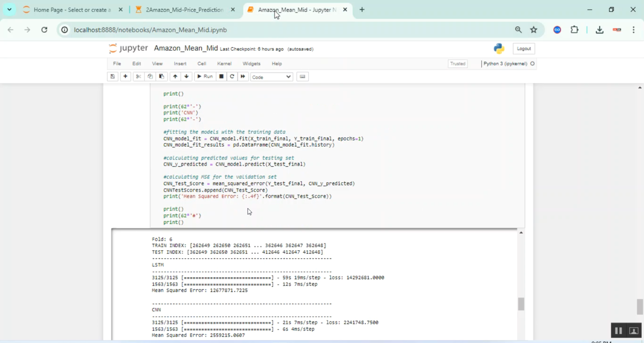Click the save and checkpoint icon
Image resolution: width=644 pixels, height=343 pixels.
coord(112,77)
